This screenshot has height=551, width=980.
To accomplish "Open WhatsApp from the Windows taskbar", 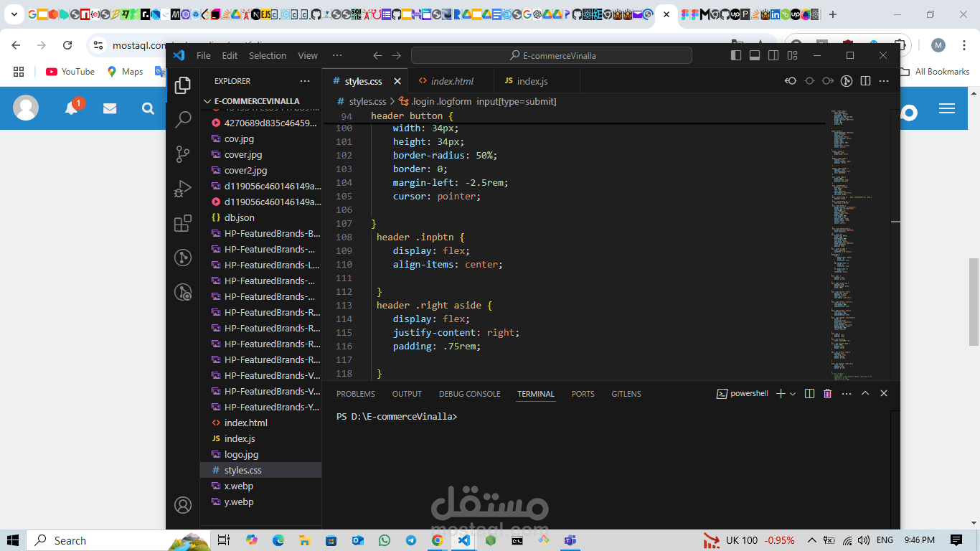I will [384, 540].
